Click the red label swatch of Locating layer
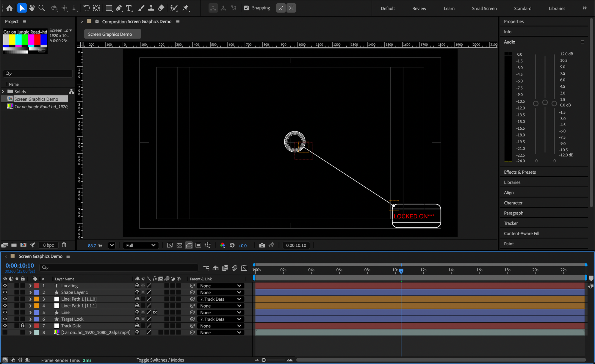 pos(37,285)
